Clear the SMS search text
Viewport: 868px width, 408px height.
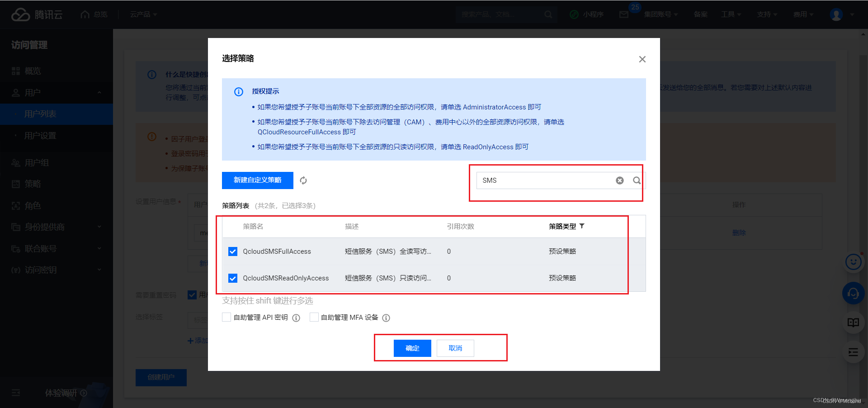click(620, 180)
